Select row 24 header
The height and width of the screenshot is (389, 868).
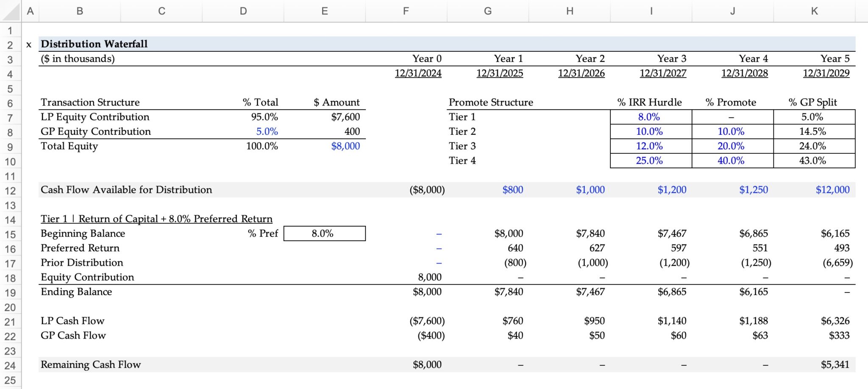point(10,365)
